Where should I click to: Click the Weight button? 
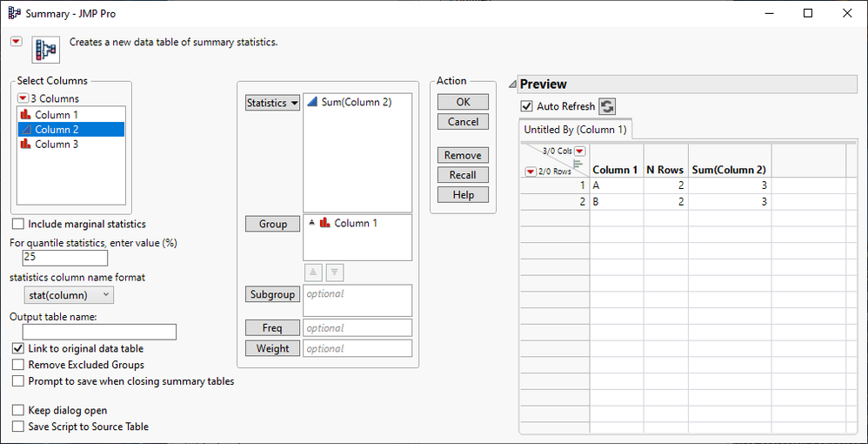pos(272,348)
